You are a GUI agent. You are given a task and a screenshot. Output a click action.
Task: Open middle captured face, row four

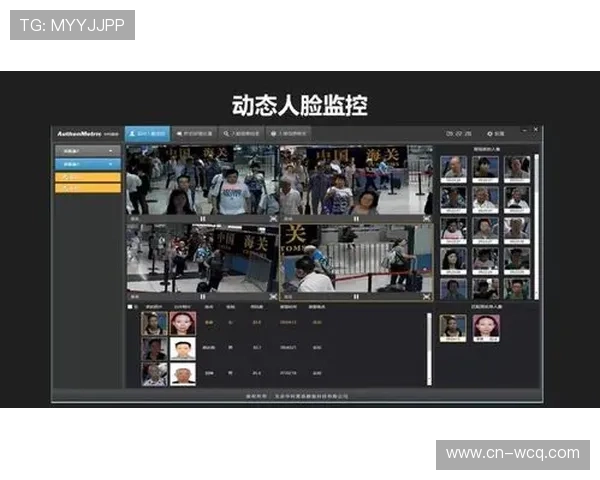click(485, 261)
